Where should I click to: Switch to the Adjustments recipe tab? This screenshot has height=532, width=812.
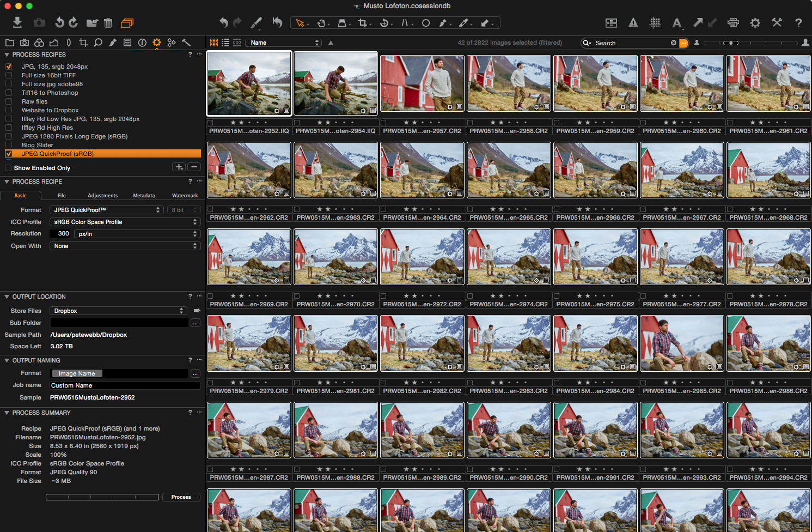[x=102, y=195]
